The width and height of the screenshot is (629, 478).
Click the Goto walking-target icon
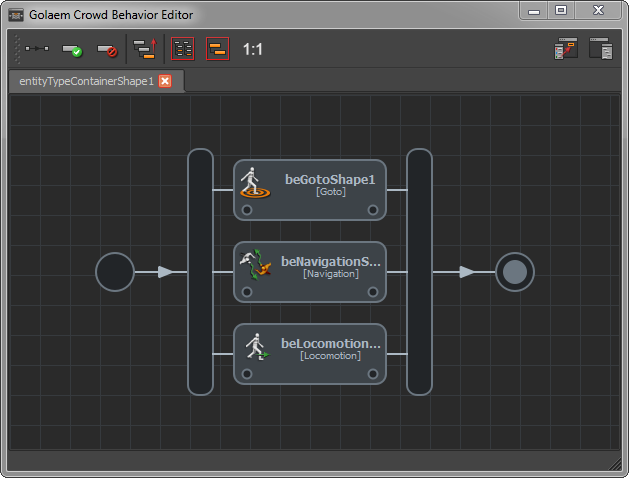(254, 183)
